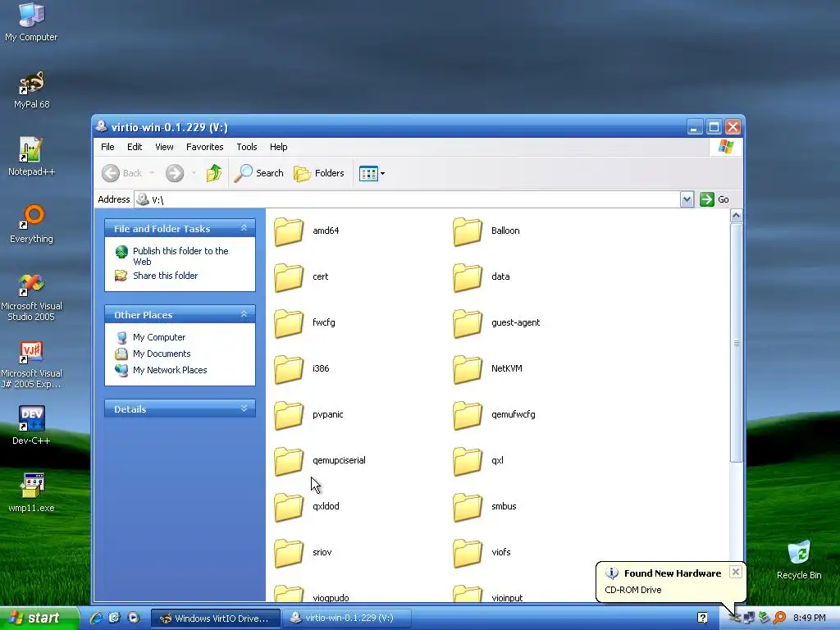This screenshot has width=840, height=630.
Task: Open the View menu
Action: pos(164,147)
